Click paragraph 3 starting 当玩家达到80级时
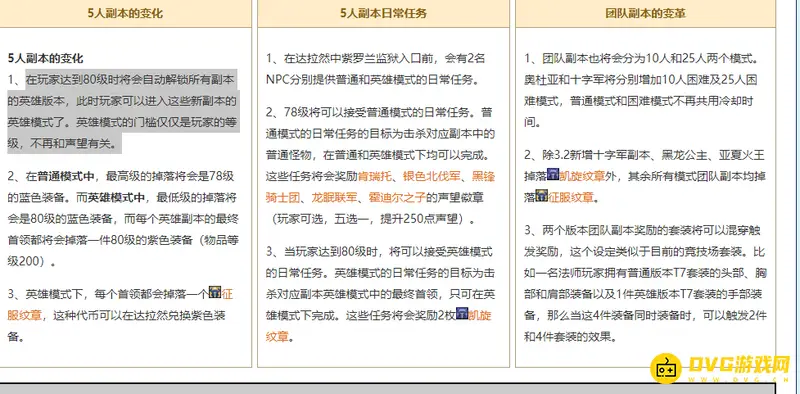 (x=381, y=294)
